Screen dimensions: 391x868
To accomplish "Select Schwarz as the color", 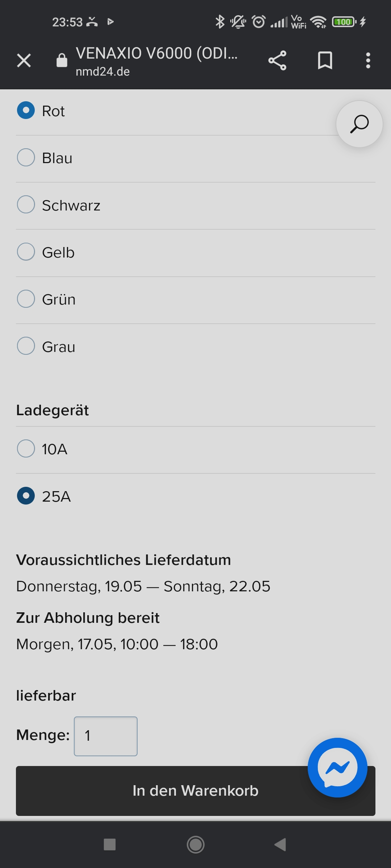I will pyautogui.click(x=26, y=205).
